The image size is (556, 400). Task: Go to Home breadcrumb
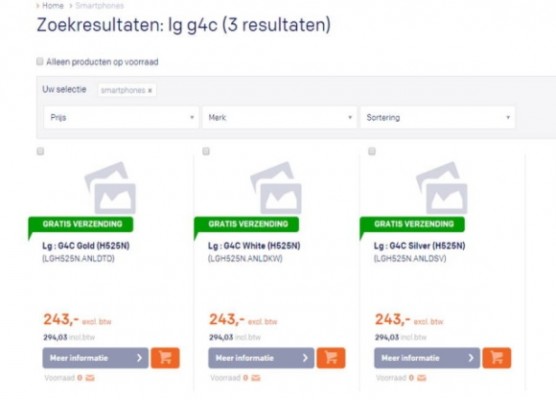(53, 5)
